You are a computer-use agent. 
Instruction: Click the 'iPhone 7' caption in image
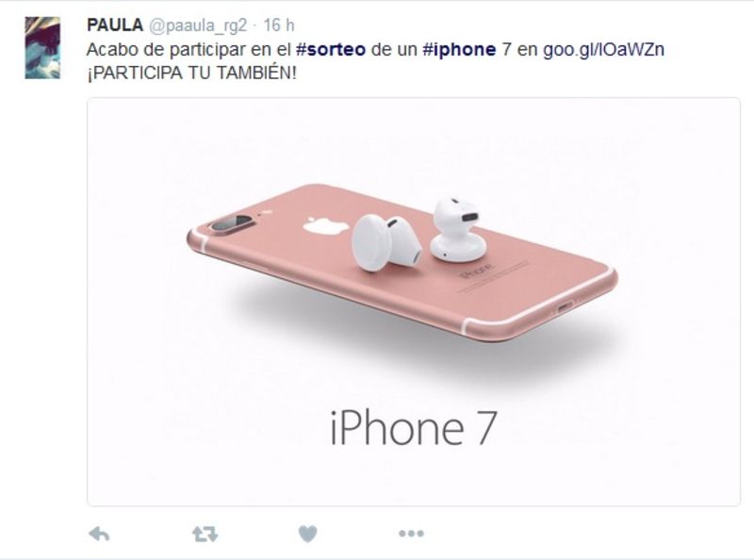(x=413, y=428)
